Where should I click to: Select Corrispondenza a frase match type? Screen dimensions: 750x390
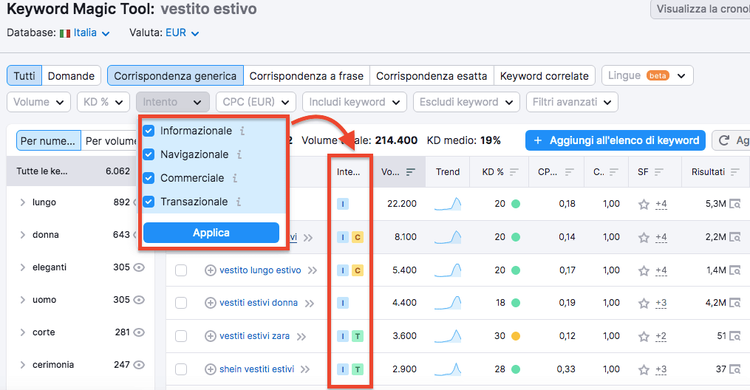coord(306,76)
